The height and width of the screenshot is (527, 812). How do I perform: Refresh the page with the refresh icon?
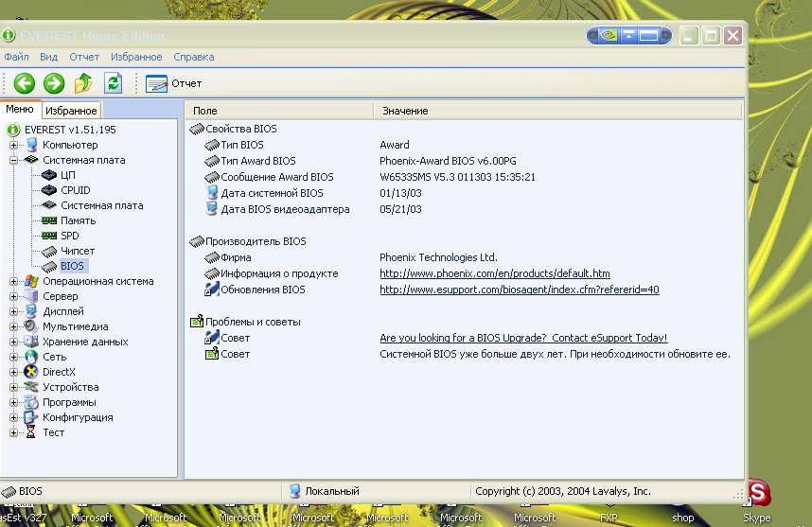113,83
